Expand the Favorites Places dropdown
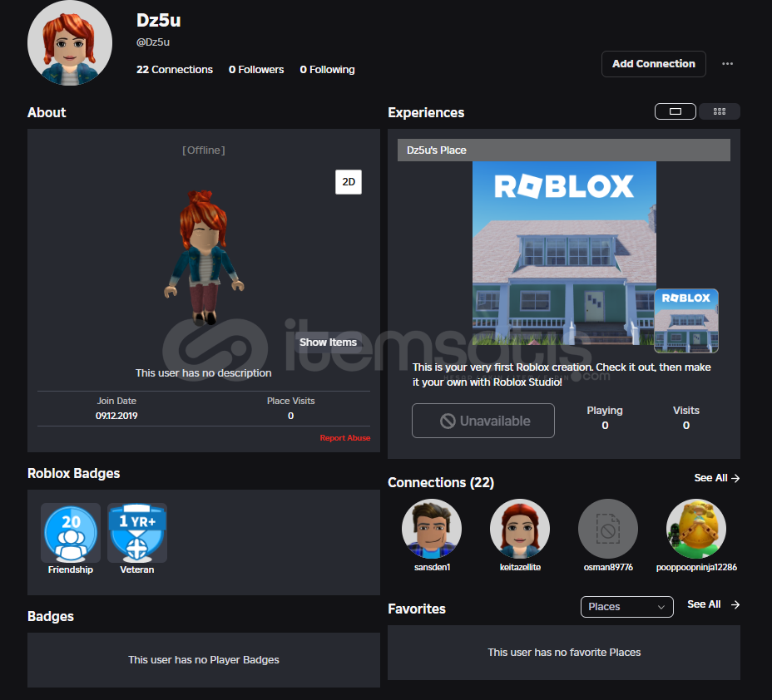Screen dimensions: 772x700 (x=626, y=607)
